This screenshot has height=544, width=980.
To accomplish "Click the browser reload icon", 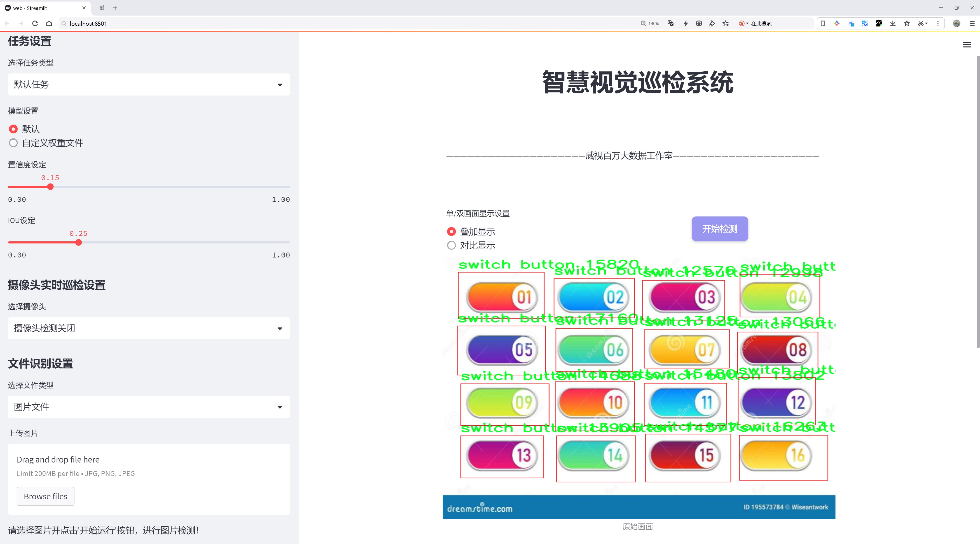I will (35, 23).
